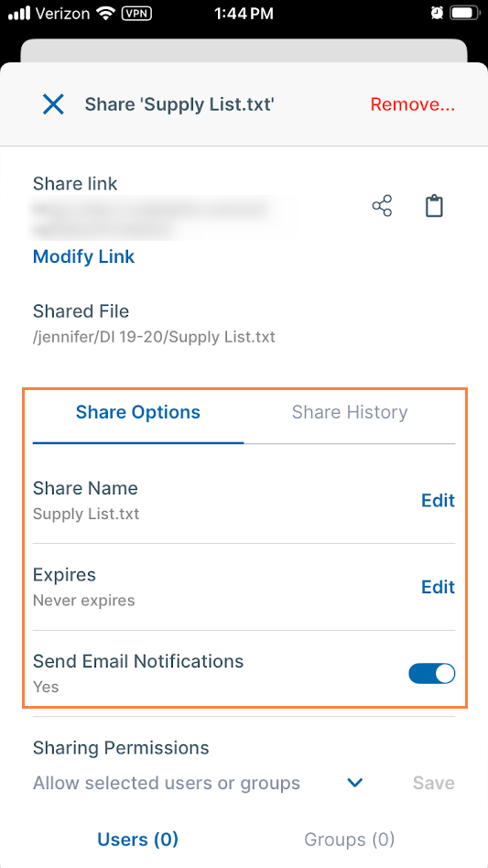Click the Modify Link link

(83, 256)
